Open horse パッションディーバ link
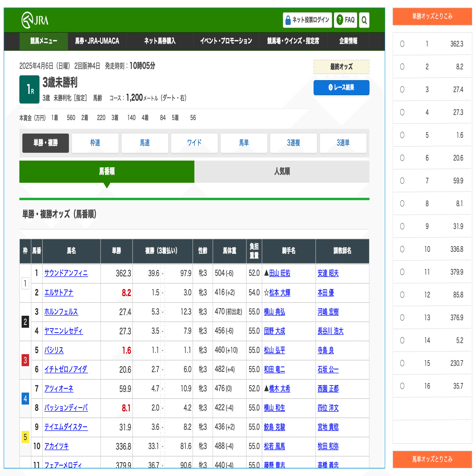Screen dimensions: 476x476 (x=66, y=408)
